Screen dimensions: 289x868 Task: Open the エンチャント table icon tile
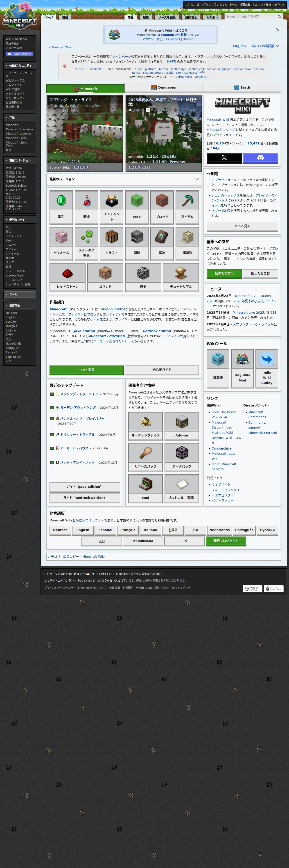click(112, 208)
